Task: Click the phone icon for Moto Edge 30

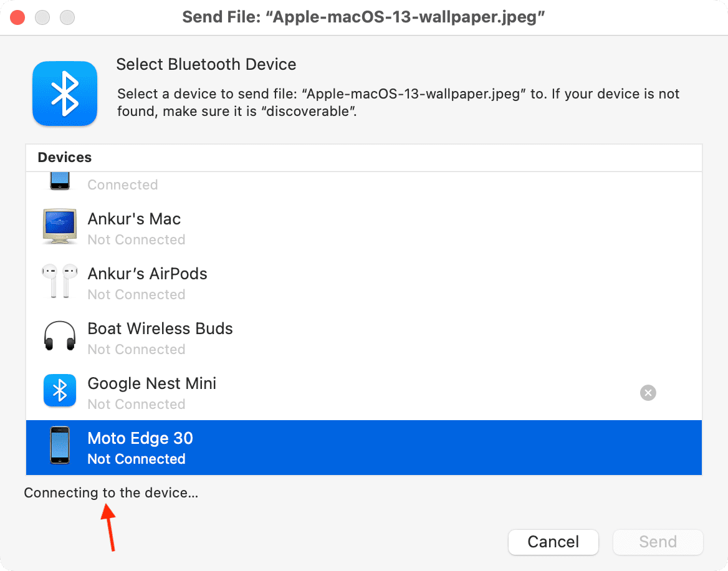Action: pos(60,445)
